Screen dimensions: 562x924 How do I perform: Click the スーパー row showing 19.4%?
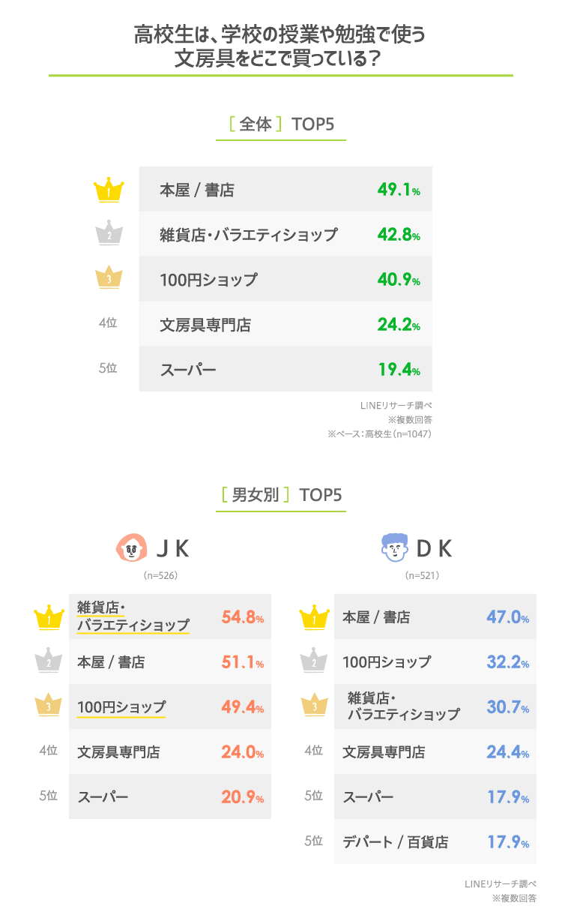(285, 369)
